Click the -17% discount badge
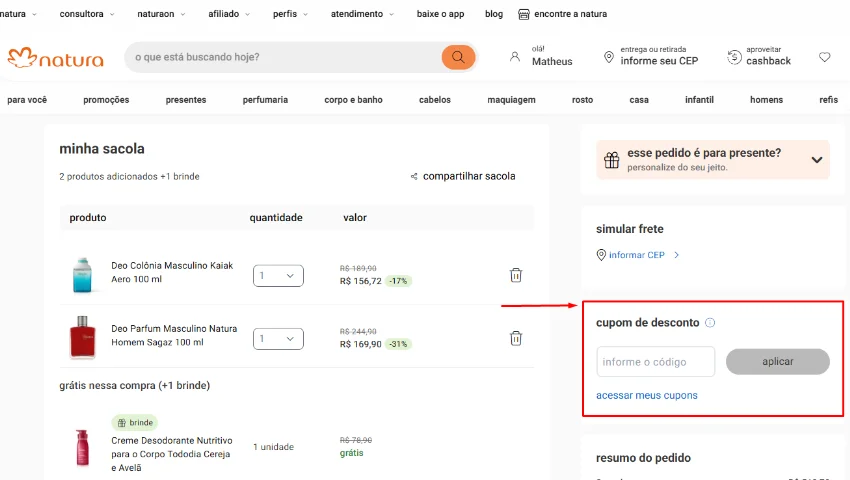Viewport: 850px width, 480px height. tap(398, 281)
